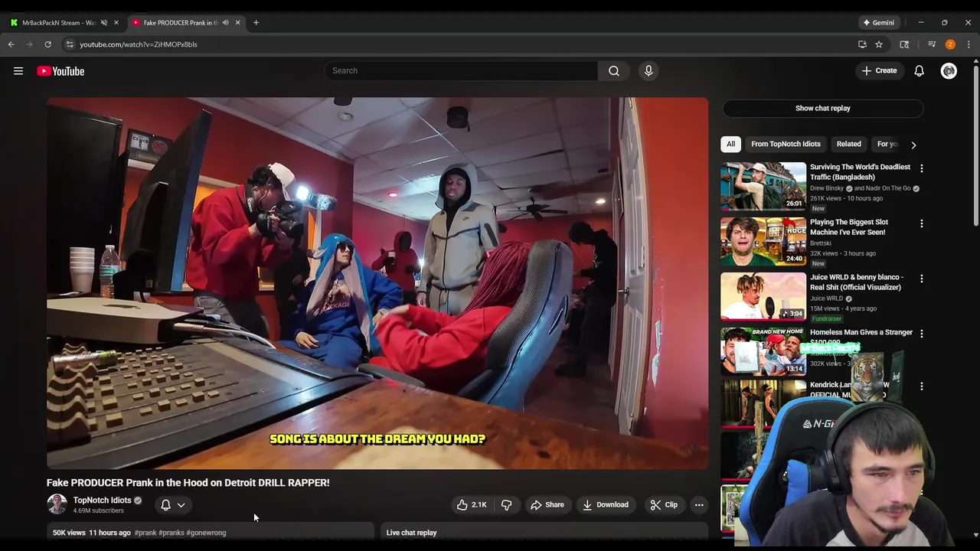Click the video title Fake PRODUCER Prank
This screenshot has width=980, height=551.
point(188,483)
